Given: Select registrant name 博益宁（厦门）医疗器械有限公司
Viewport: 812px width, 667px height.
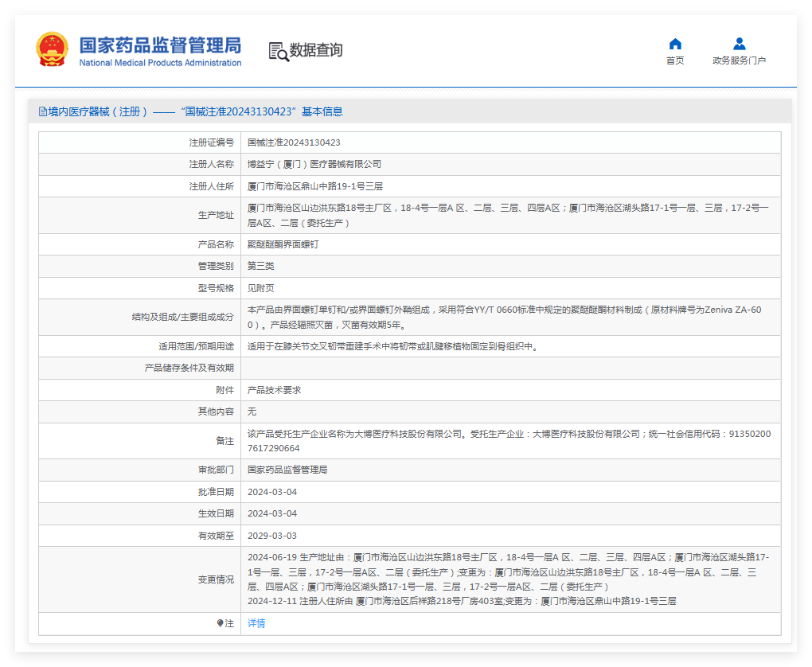Looking at the screenshot, I should 314,164.
